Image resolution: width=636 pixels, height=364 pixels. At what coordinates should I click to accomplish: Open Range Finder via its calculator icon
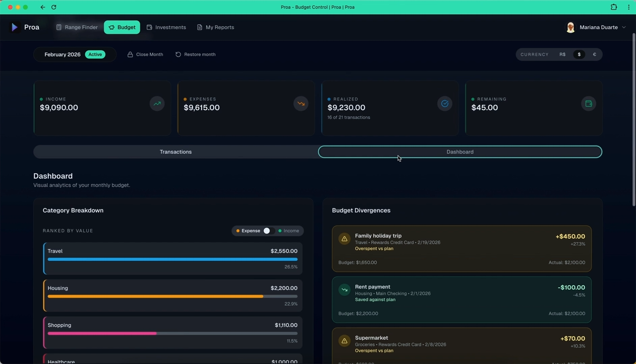pos(59,27)
